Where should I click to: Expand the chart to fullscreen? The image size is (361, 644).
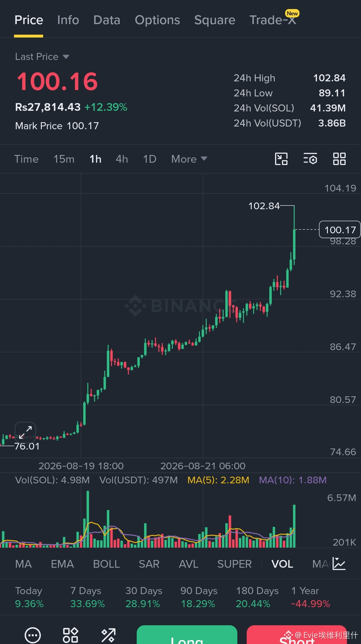[25, 432]
